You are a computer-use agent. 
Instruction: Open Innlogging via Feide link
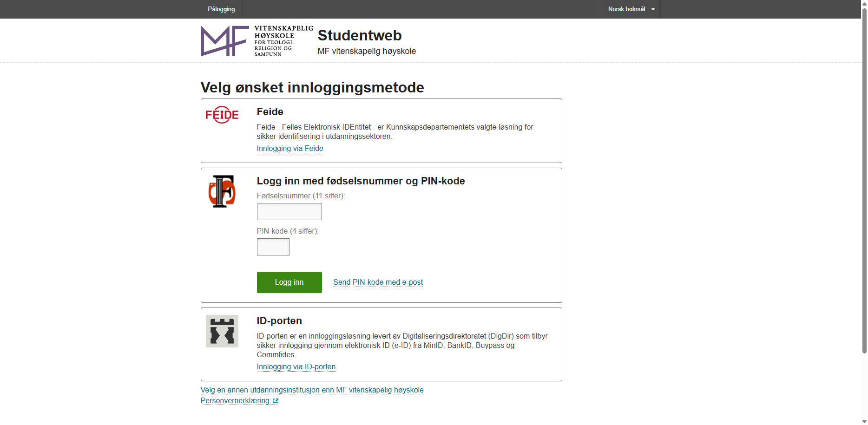coord(290,149)
